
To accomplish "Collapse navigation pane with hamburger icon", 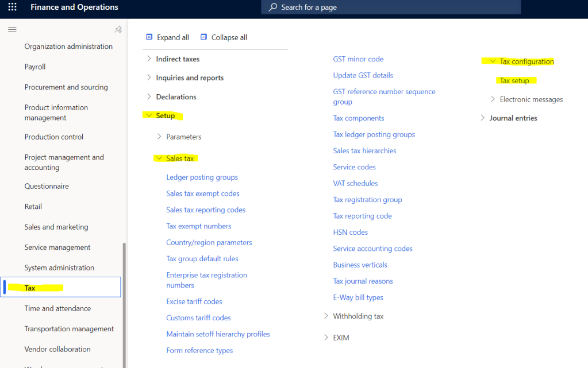I will click(12, 30).
